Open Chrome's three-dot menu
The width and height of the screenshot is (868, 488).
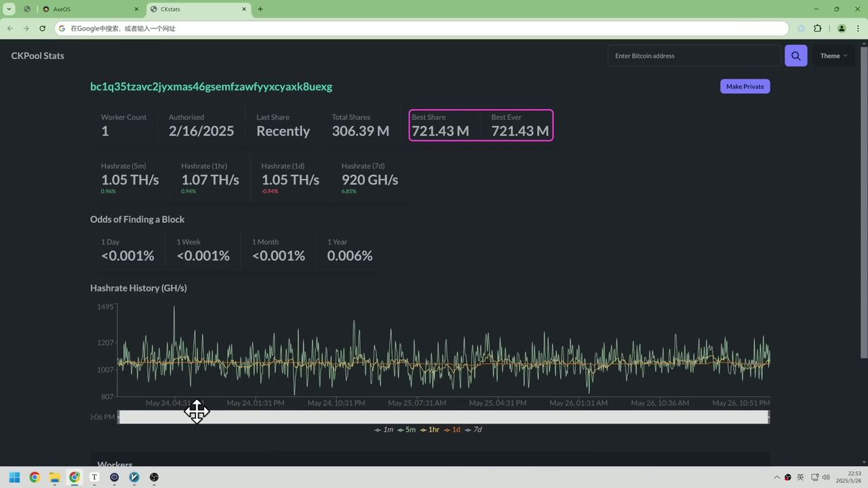[x=856, y=28]
